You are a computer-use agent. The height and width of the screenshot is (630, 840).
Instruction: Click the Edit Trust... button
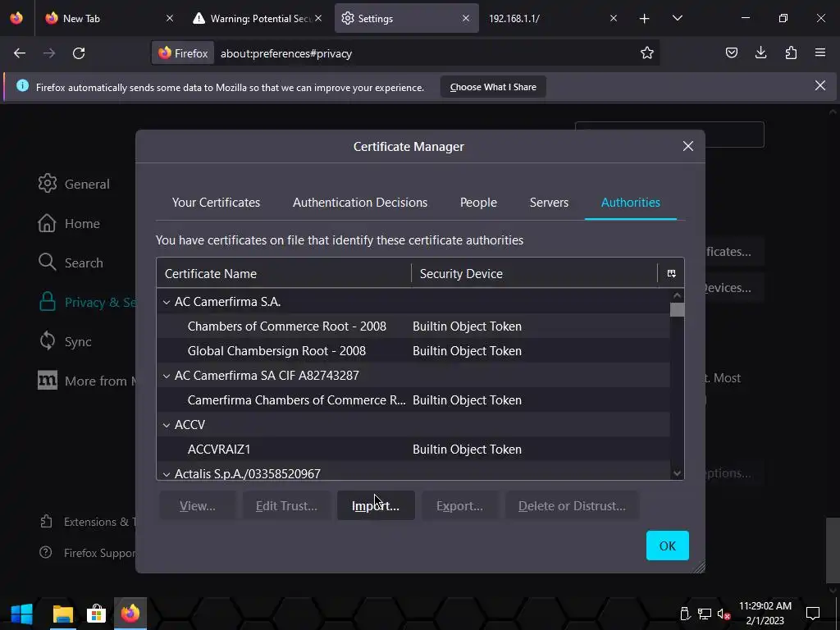[x=286, y=505]
